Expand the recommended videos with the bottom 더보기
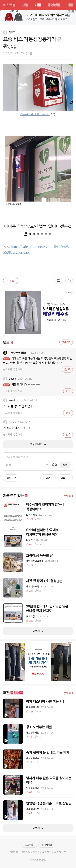Image resolution: width=76 pixels, height=868 pixels. pyautogui.click(x=38, y=825)
